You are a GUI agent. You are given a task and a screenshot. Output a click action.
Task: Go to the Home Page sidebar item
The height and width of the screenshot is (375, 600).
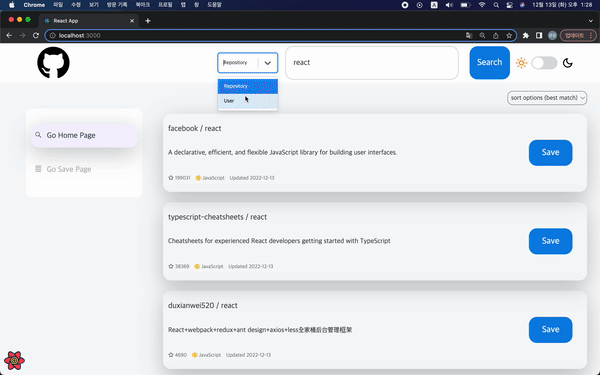84,135
